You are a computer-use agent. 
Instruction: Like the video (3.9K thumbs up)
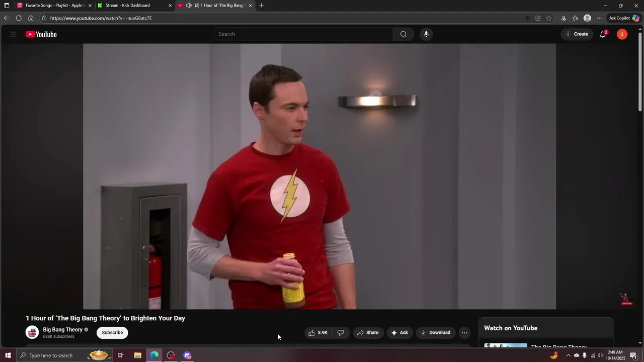pos(318,333)
